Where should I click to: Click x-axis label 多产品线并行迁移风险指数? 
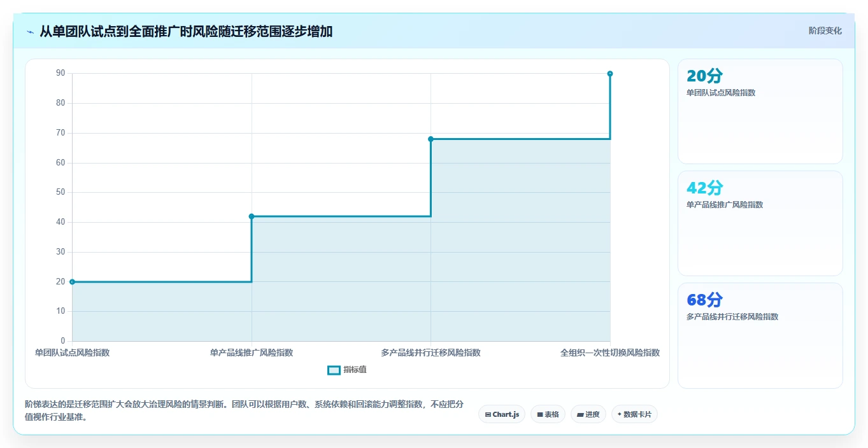coord(430,353)
